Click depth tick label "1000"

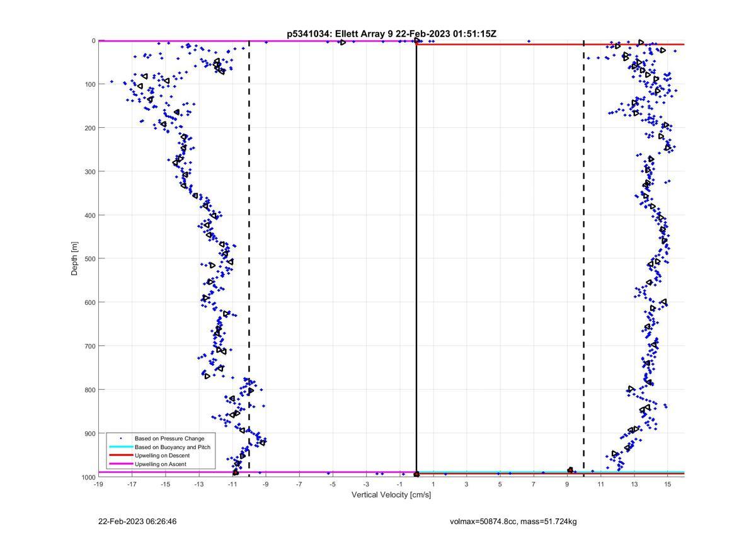[x=88, y=477]
